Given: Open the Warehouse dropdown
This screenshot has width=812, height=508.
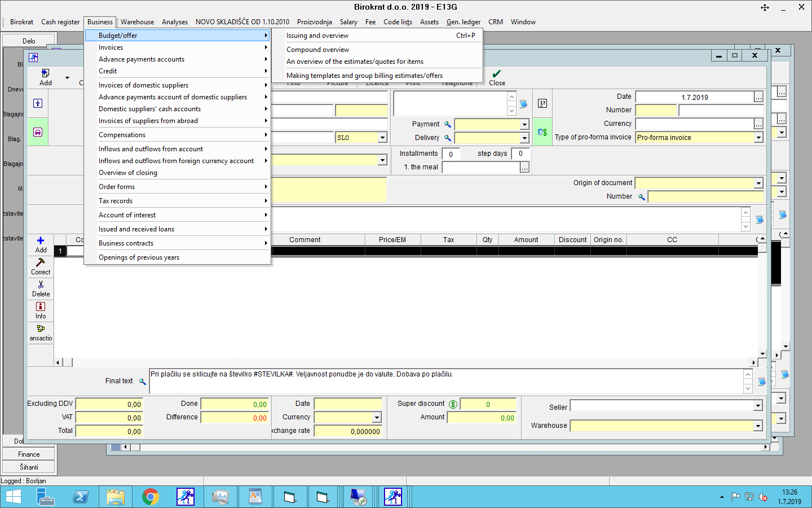Looking at the screenshot, I should 758,426.
